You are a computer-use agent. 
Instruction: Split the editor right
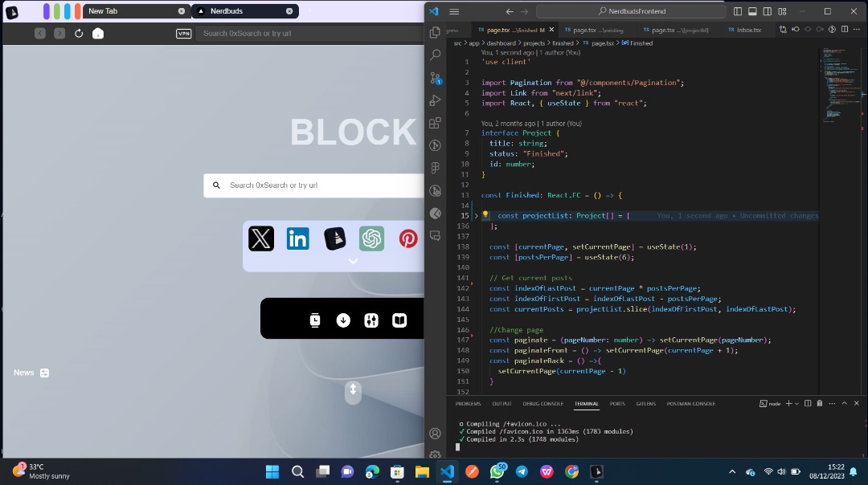tap(845, 30)
